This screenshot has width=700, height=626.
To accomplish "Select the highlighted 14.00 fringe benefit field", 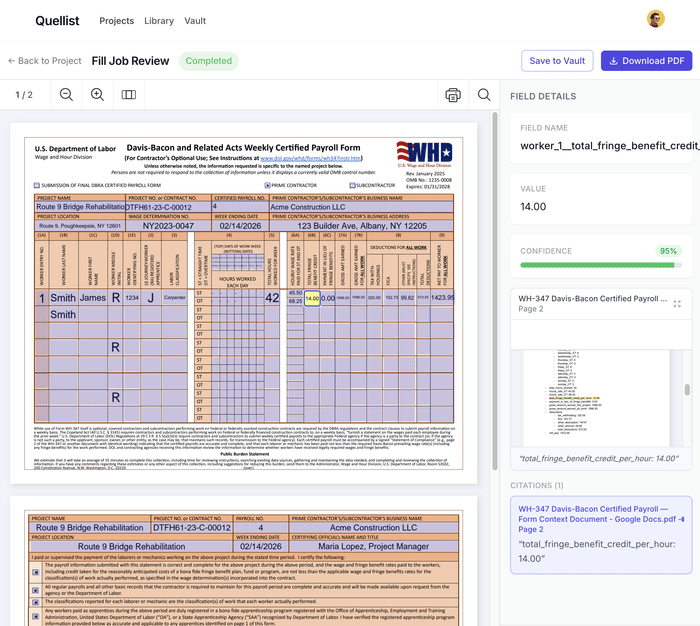I will pyautogui.click(x=312, y=298).
